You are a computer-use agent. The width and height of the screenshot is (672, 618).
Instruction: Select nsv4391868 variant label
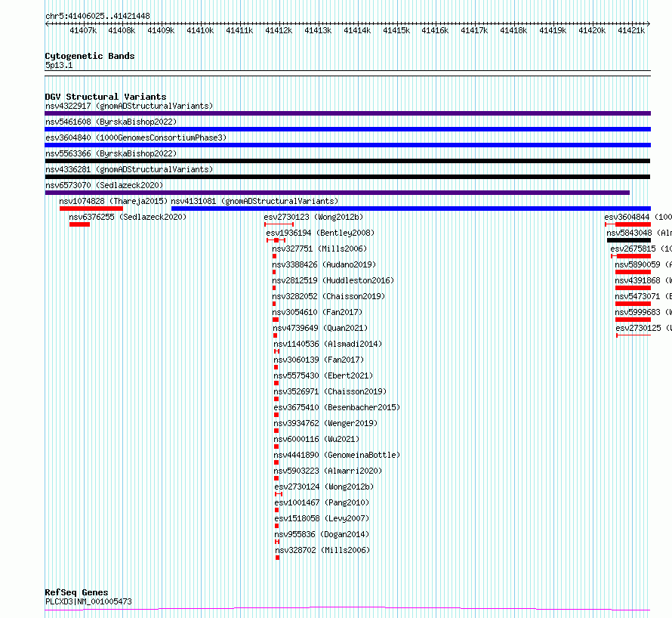pyautogui.click(x=643, y=280)
